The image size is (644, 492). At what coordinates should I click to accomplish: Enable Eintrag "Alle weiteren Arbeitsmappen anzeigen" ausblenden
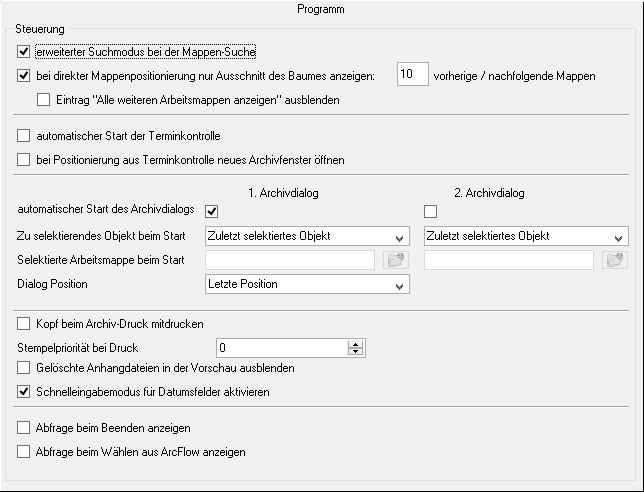(43, 99)
